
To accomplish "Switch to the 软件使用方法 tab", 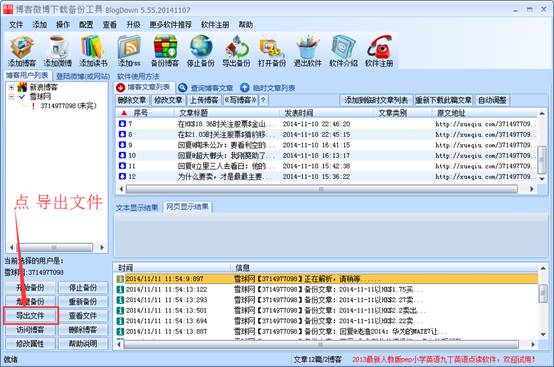I will point(138,76).
